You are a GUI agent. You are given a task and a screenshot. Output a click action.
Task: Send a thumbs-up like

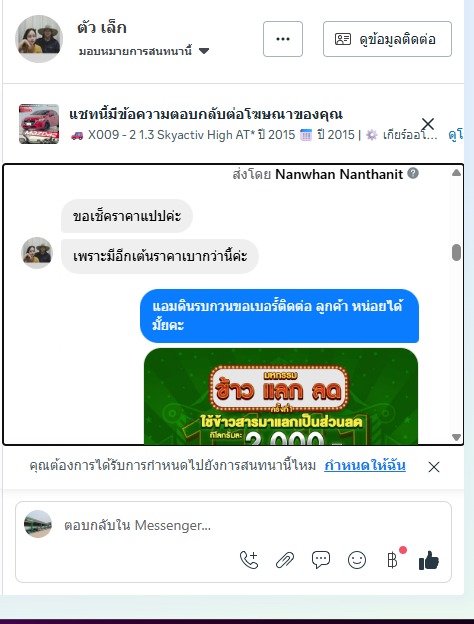[429, 560]
